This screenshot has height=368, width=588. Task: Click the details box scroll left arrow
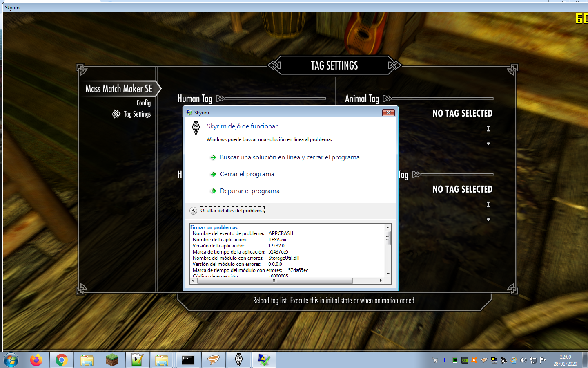click(x=193, y=281)
